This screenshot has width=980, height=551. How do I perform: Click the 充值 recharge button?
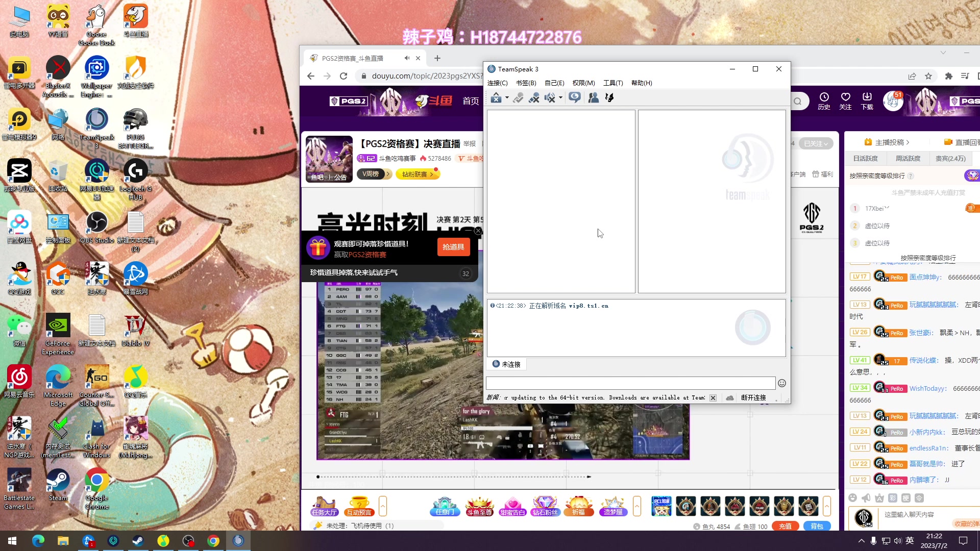(786, 527)
